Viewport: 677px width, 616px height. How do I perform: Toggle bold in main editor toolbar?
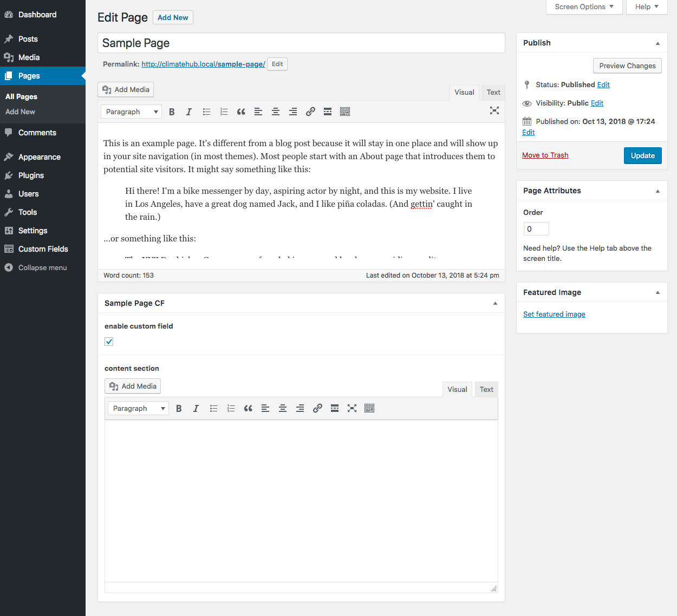172,112
